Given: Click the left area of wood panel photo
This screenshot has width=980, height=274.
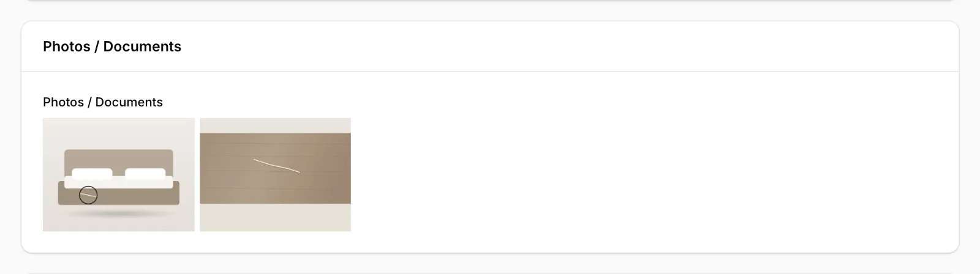Looking at the screenshot, I should (224, 168).
